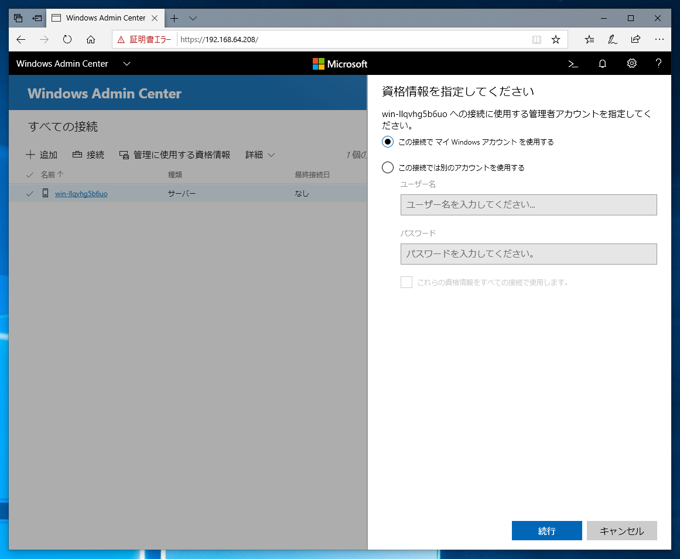
Task: Click the add notes pen icon
Action: pos(612,39)
